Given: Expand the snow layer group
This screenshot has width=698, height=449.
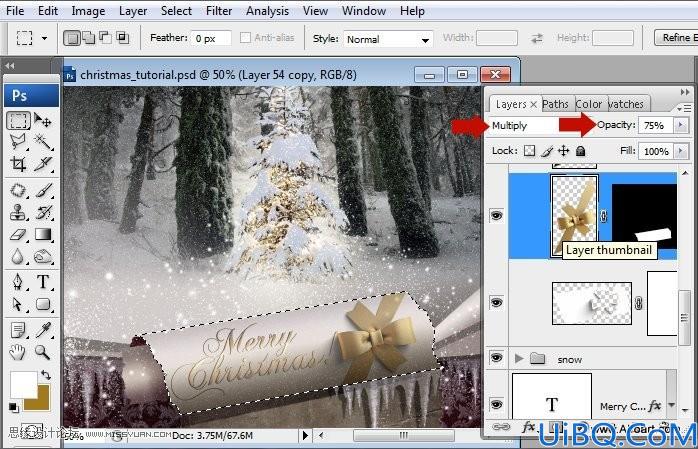Looking at the screenshot, I should coord(519,358).
